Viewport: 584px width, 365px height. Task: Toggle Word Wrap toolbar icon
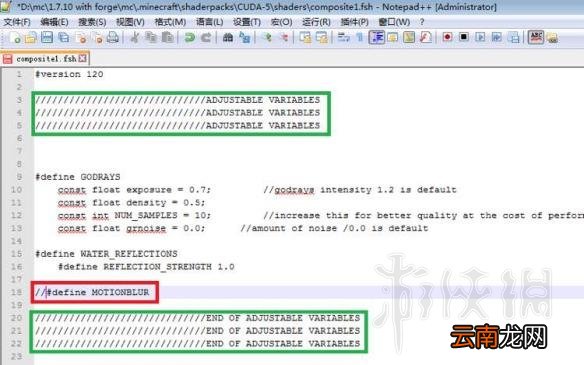[x=343, y=37]
